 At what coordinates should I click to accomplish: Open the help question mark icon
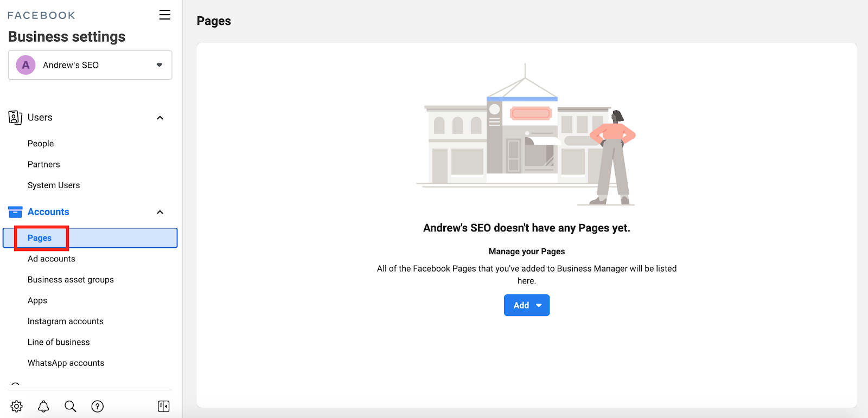click(x=98, y=406)
